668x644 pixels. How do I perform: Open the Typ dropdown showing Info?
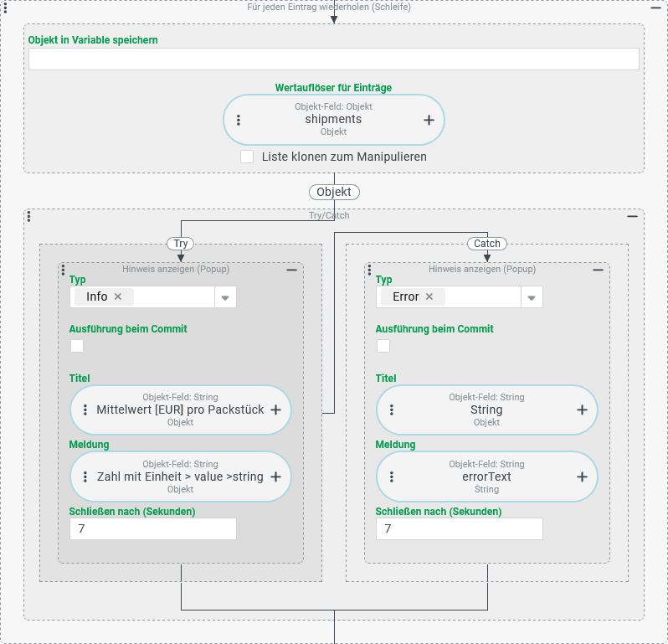click(225, 297)
